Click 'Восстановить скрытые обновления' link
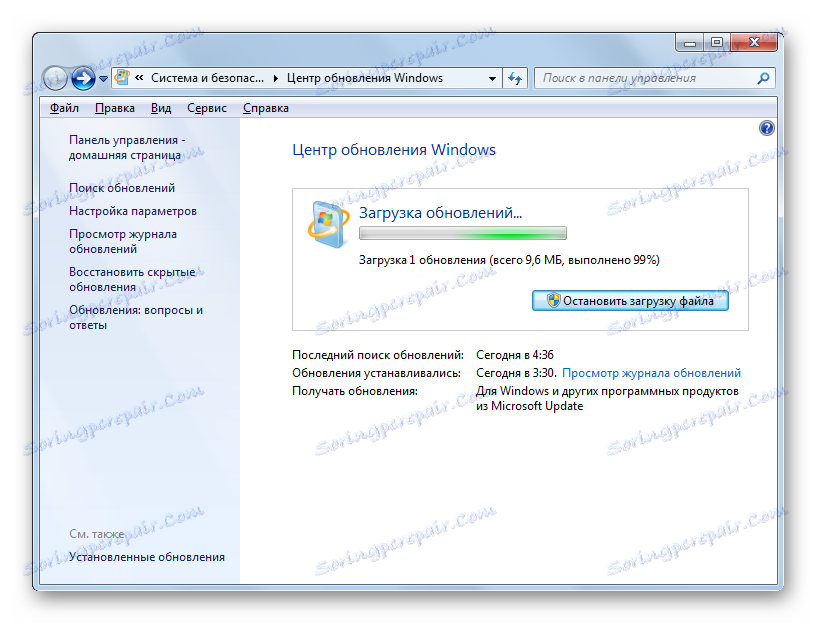Image resolution: width=817 pixels, height=624 pixels. (132, 279)
